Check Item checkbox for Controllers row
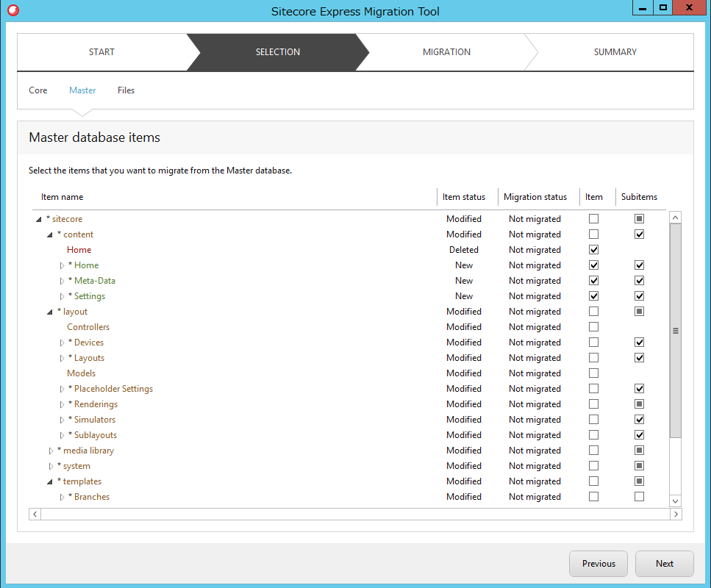711x588 pixels. click(x=593, y=327)
